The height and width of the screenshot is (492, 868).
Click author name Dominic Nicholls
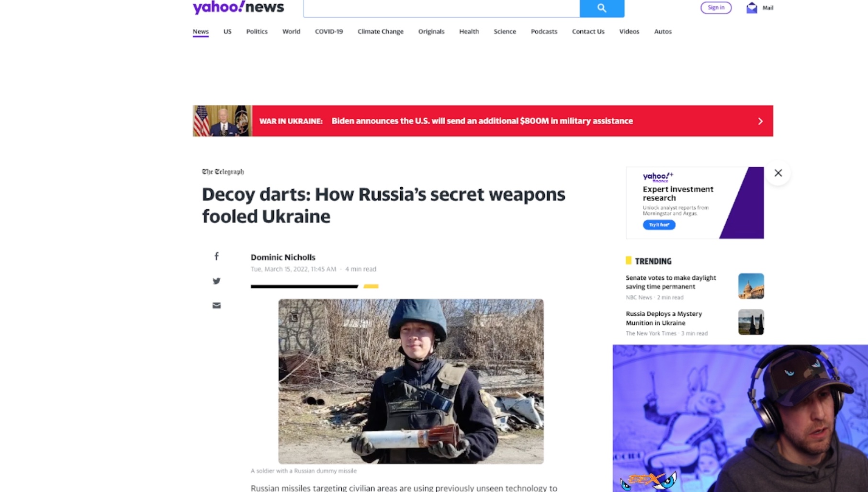pos(283,257)
